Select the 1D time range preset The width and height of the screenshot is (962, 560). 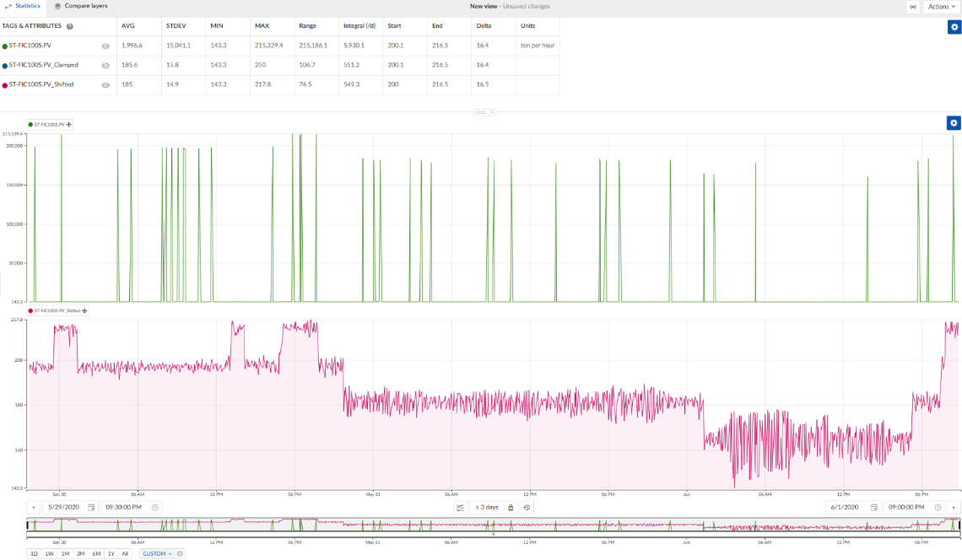click(35, 554)
